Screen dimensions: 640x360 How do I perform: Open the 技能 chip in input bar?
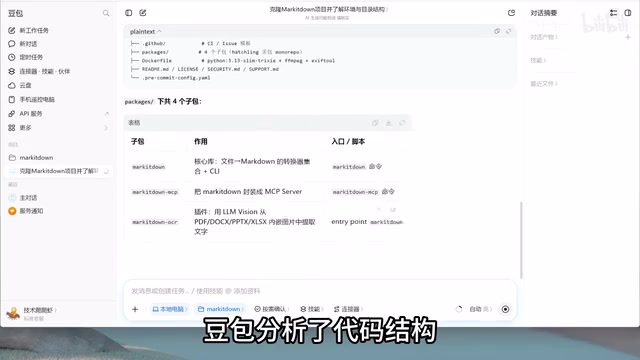(312, 309)
